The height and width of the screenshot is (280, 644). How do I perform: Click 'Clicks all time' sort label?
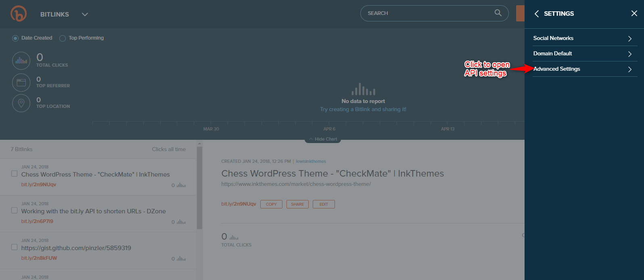(169, 149)
